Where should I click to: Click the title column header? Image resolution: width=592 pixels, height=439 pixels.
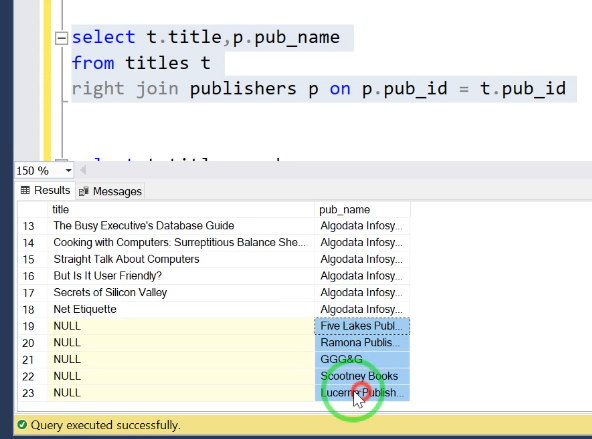[181, 209]
